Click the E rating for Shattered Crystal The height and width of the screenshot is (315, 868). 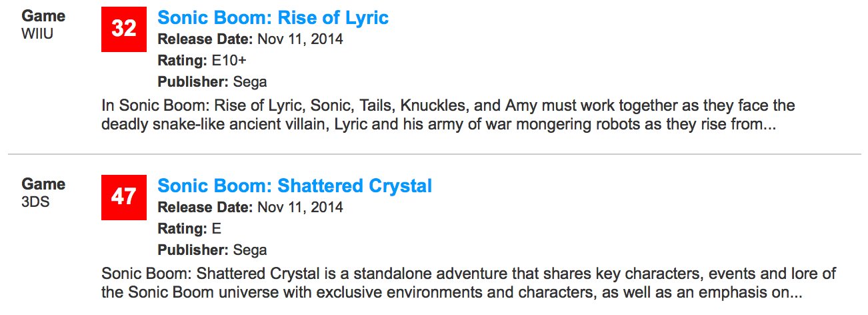216,229
